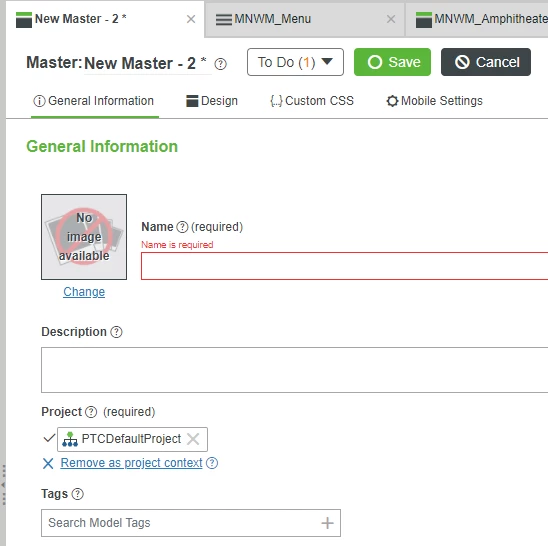Click the Master name title text
Viewport: 548px width, 546px height.
coord(145,64)
